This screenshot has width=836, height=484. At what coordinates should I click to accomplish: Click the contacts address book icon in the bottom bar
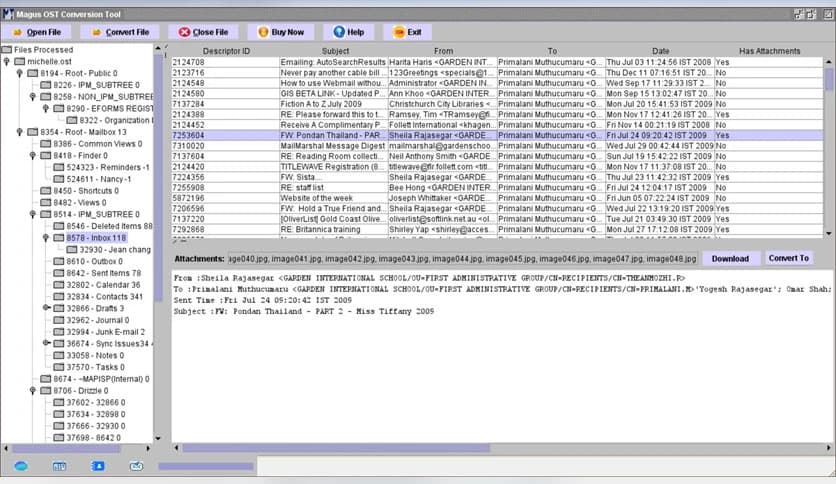pyautogui.click(x=98, y=466)
